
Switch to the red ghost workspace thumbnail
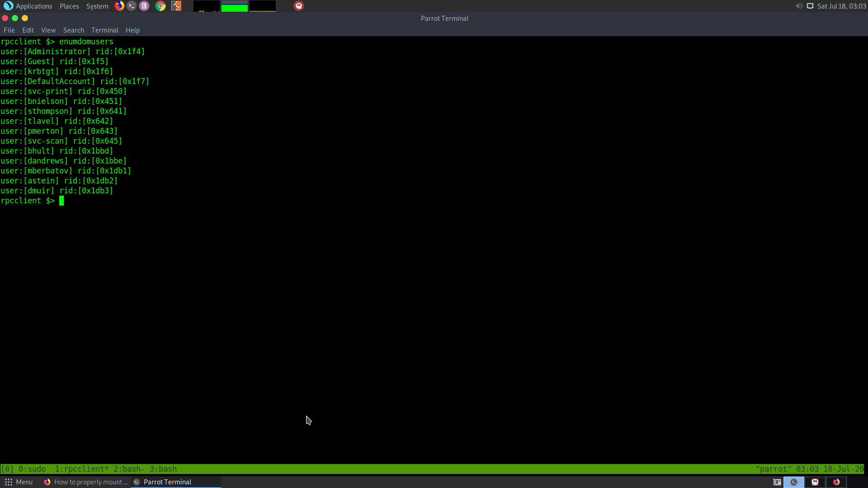[x=815, y=482]
